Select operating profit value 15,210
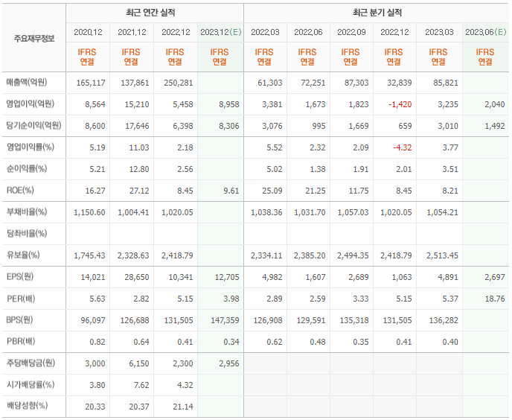 (137, 104)
